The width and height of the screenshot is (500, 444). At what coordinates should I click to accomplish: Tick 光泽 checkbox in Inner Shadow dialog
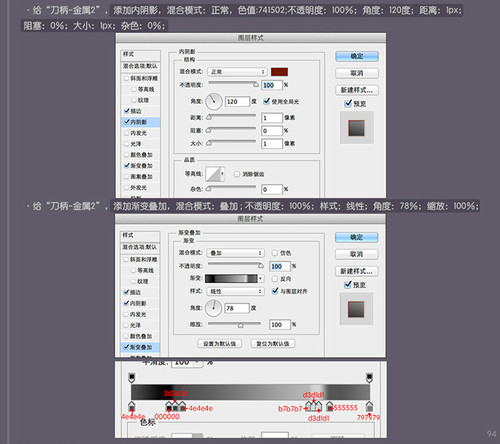tap(126, 144)
